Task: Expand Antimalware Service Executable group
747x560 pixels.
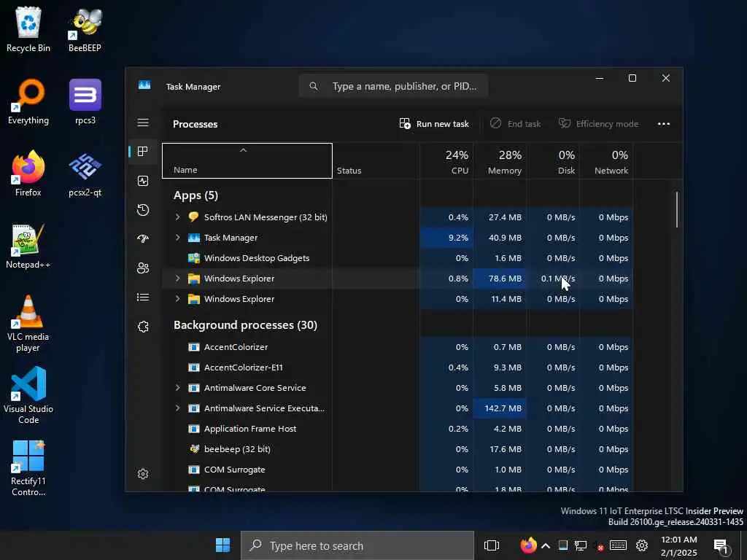Action: 178,408
